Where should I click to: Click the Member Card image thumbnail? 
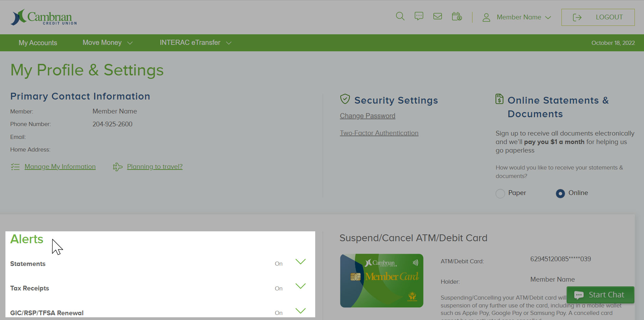tap(381, 281)
